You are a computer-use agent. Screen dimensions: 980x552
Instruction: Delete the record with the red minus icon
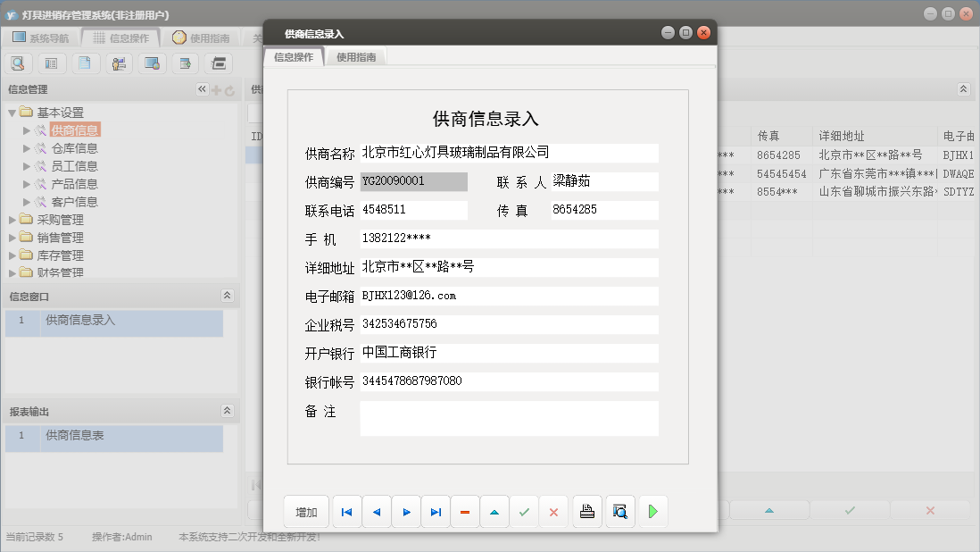[x=465, y=512]
